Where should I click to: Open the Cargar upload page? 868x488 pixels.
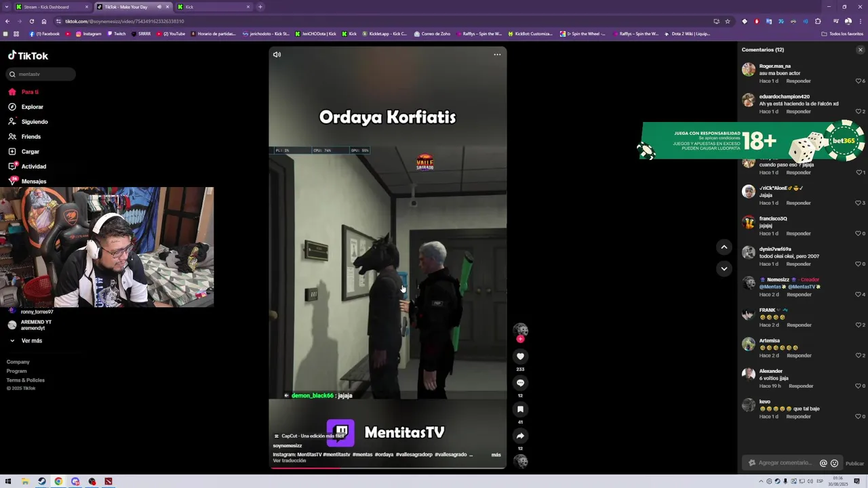(30, 151)
